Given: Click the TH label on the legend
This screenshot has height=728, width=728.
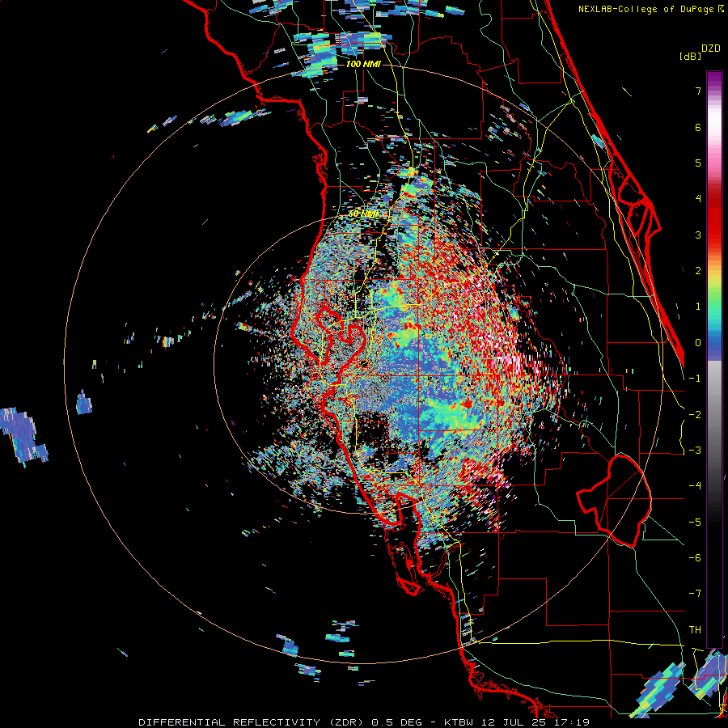Looking at the screenshot, I should pyautogui.click(x=695, y=629).
